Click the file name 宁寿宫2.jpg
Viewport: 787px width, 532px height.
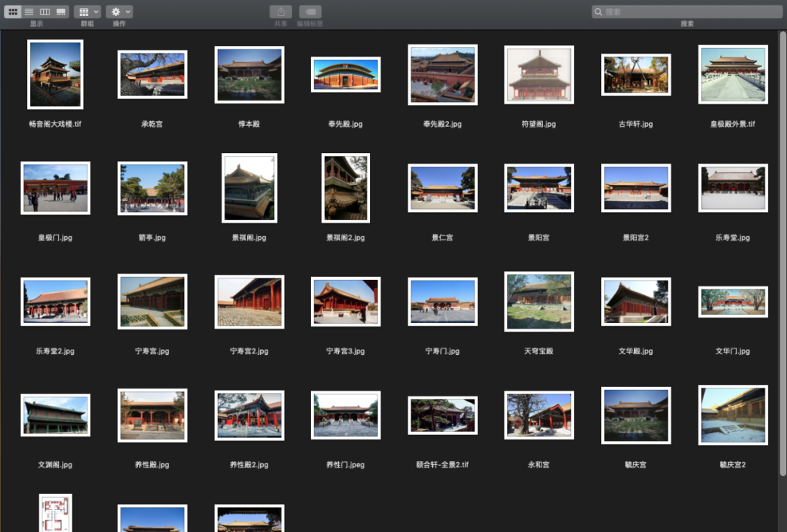coord(249,351)
